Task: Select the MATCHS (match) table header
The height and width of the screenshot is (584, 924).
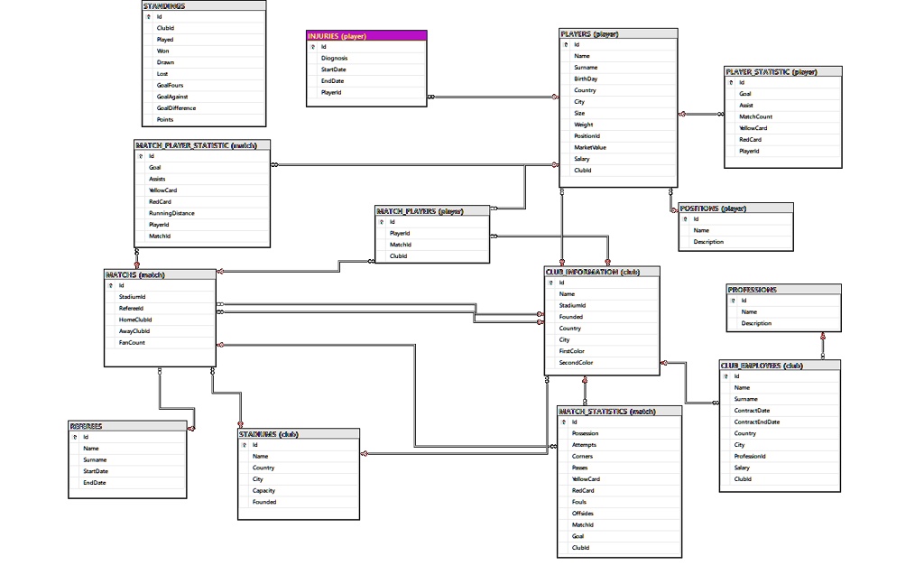Action: pyautogui.click(x=160, y=274)
